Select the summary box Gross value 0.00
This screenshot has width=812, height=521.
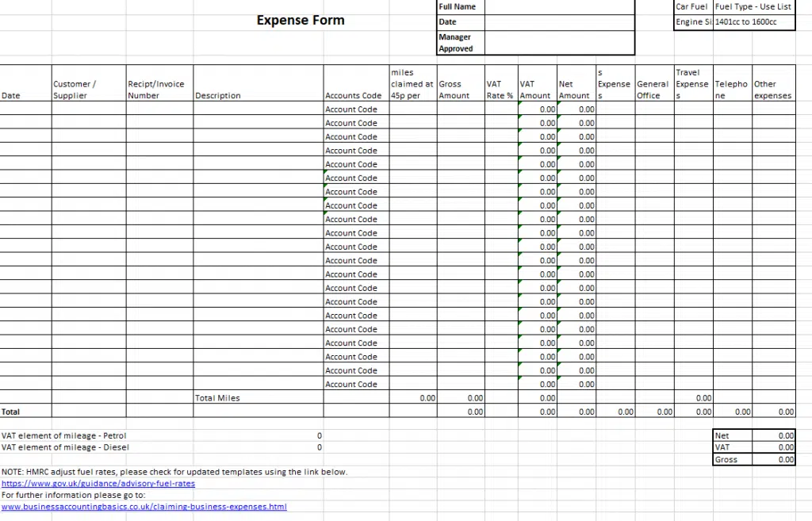(x=774, y=459)
